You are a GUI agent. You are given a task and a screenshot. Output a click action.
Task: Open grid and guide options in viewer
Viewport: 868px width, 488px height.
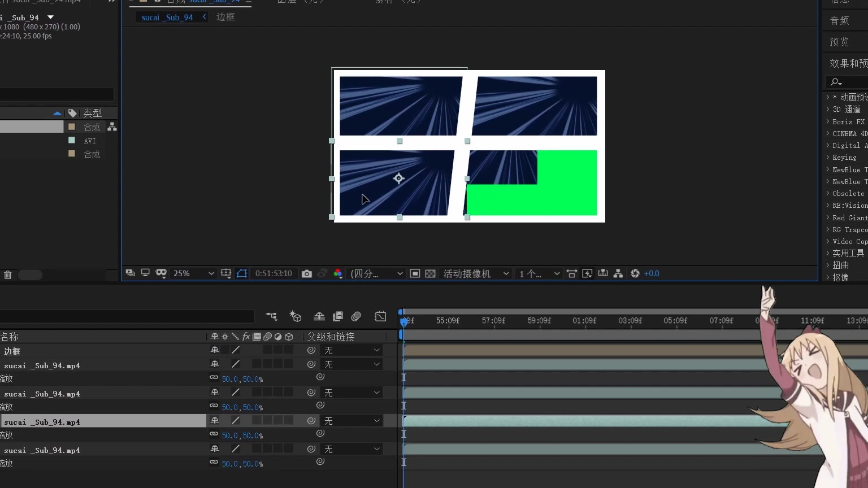pos(226,274)
